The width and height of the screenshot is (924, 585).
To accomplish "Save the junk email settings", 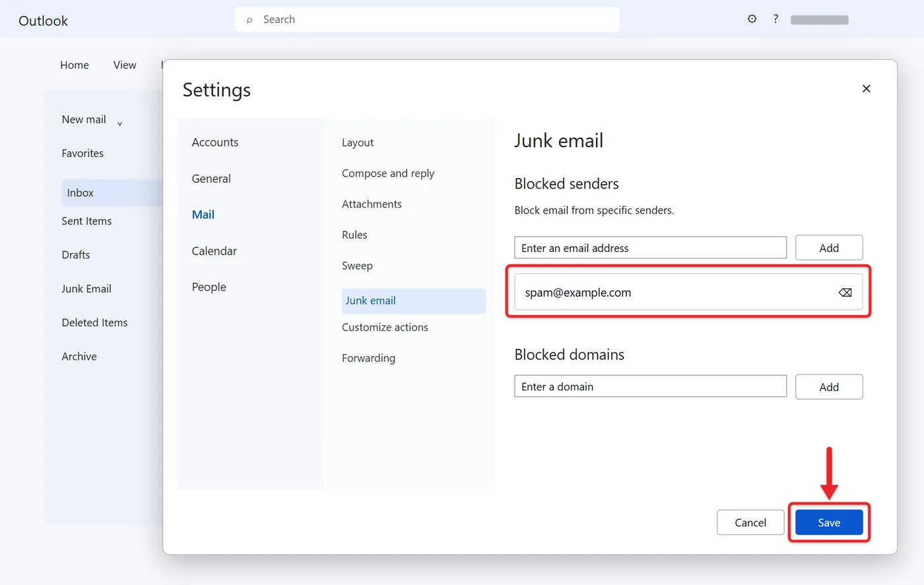I will coord(829,522).
